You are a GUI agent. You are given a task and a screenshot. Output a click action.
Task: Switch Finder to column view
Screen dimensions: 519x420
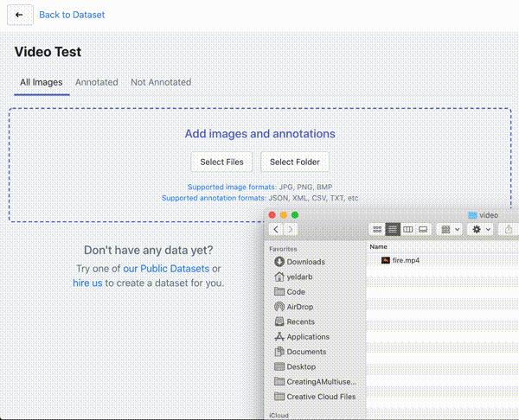tap(407, 229)
